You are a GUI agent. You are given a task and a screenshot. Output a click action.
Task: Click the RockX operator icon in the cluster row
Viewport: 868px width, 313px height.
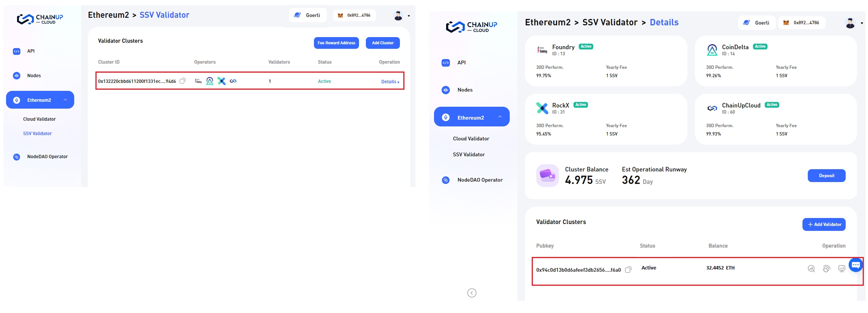222,81
